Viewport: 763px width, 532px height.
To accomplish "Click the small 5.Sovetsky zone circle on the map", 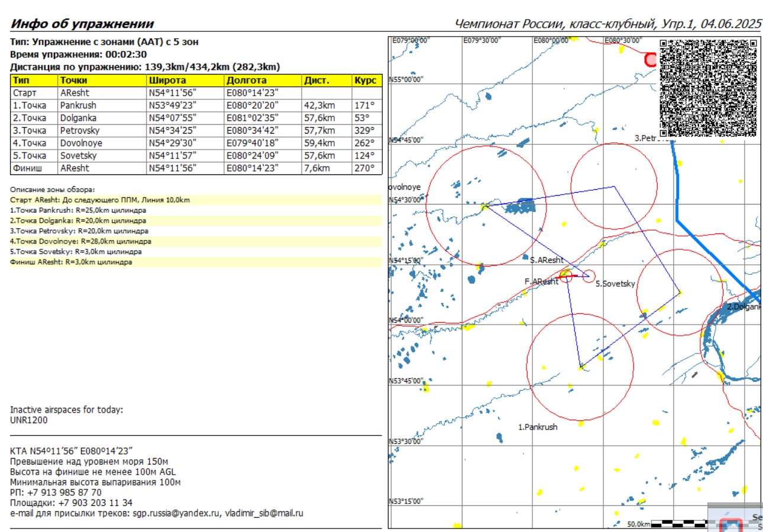I will click(589, 275).
